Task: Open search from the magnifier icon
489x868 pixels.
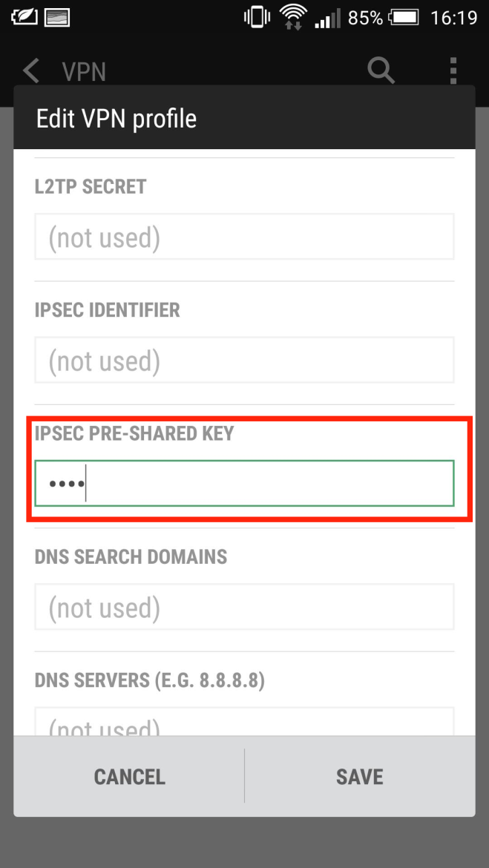Action: click(381, 70)
